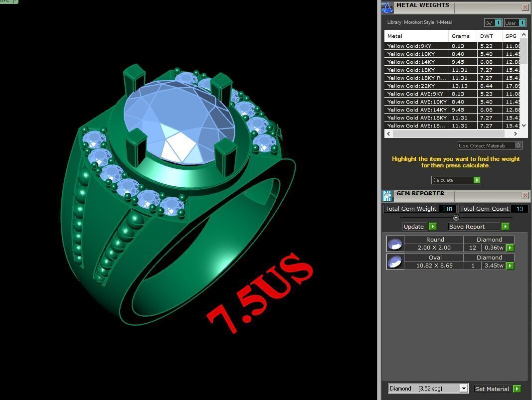Click the Total Gem Count value 13
Image resolution: width=532 pixels, height=400 pixels.
click(x=519, y=209)
